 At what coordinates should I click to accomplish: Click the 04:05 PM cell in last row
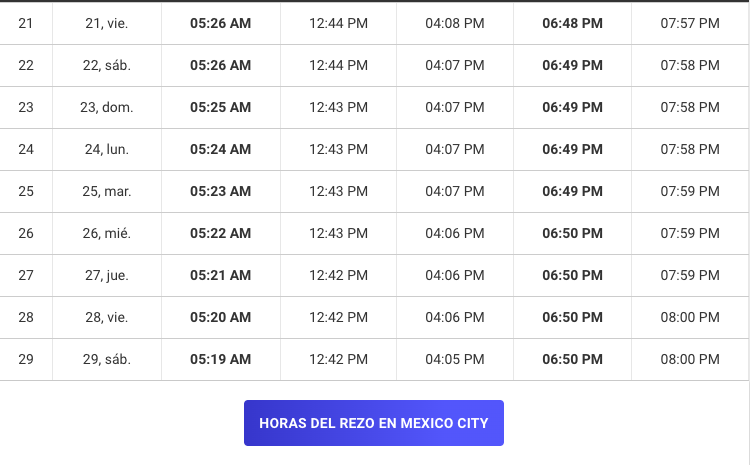(x=455, y=359)
